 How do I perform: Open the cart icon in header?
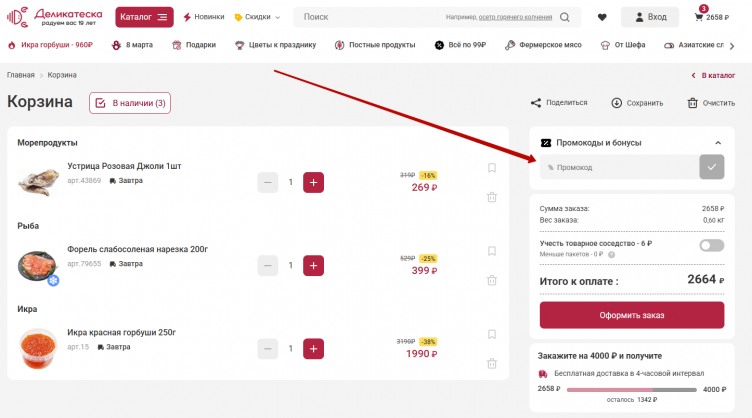tap(699, 17)
